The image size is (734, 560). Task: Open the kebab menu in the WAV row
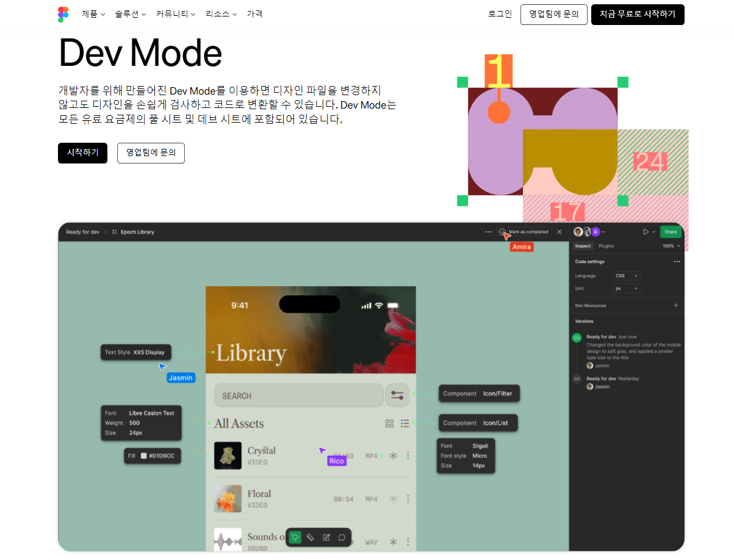pos(408,542)
